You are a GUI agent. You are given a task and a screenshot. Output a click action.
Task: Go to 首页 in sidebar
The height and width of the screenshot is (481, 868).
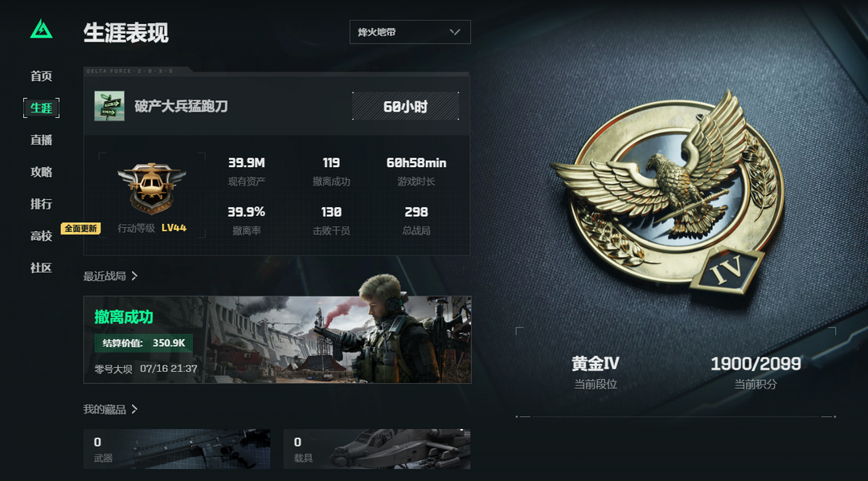pyautogui.click(x=41, y=75)
